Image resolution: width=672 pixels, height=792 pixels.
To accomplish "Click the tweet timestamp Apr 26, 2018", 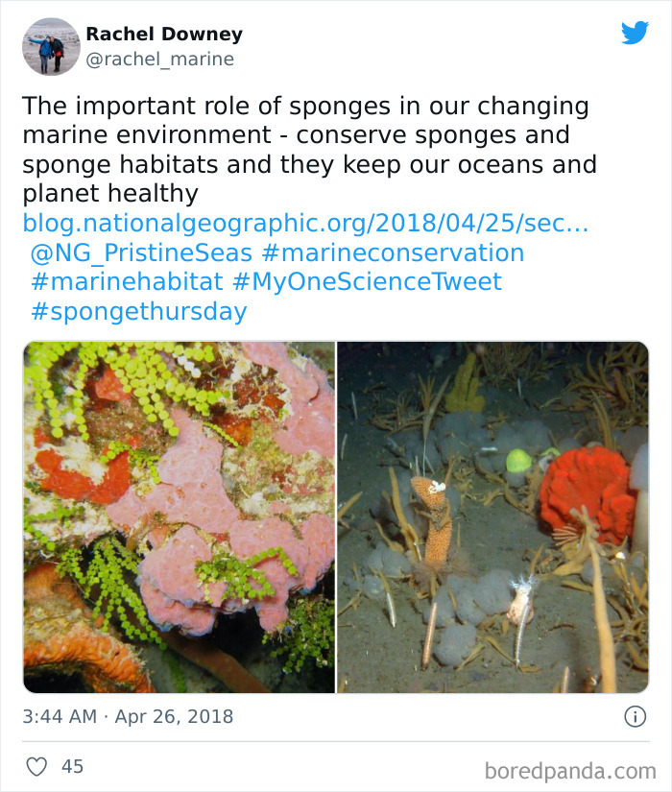I will point(128,715).
